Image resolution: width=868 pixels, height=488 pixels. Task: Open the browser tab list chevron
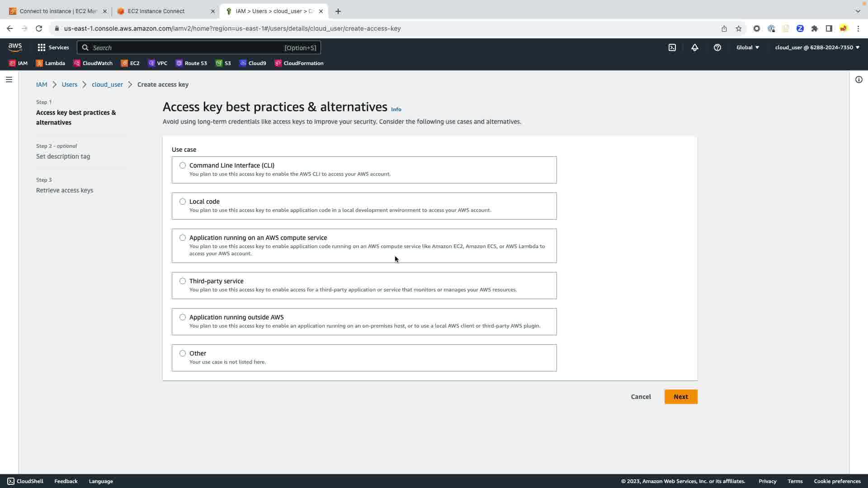858,11
